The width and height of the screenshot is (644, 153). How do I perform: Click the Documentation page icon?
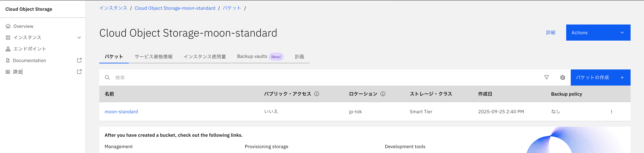(x=8, y=61)
